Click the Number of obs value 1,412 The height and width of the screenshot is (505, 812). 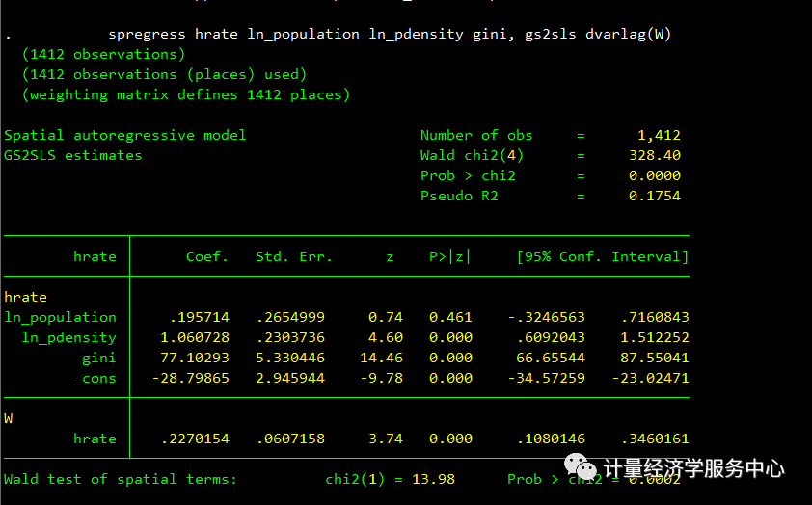click(659, 136)
